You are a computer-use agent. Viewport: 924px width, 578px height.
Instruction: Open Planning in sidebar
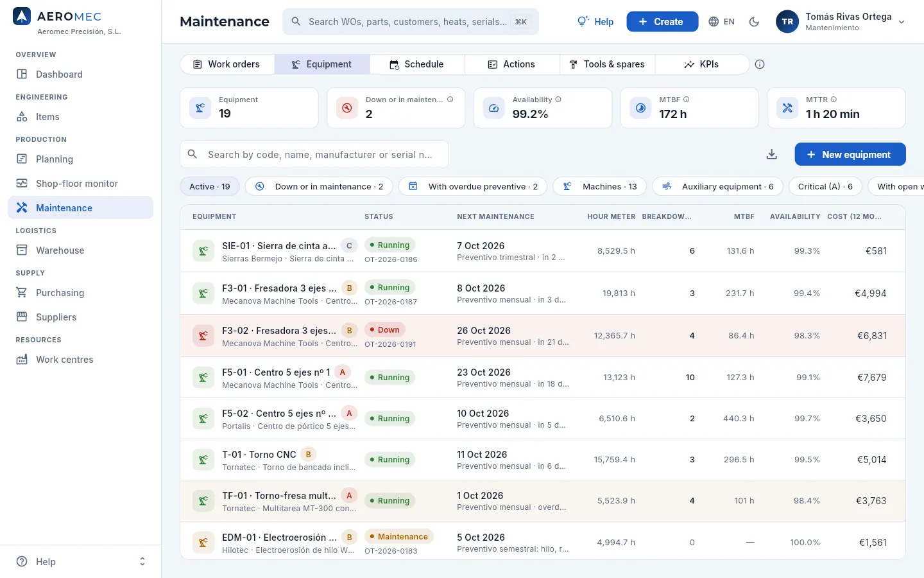[x=81, y=159]
